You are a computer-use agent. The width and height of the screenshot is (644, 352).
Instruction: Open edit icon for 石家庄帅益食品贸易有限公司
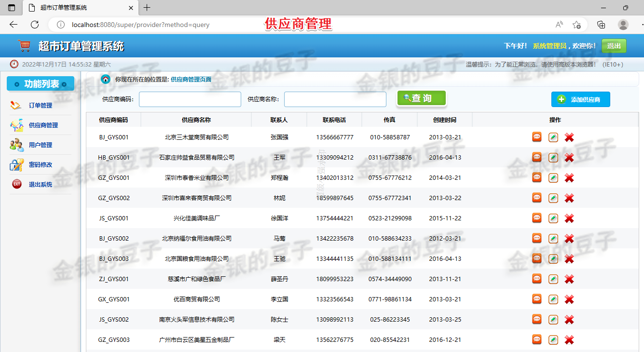click(553, 157)
